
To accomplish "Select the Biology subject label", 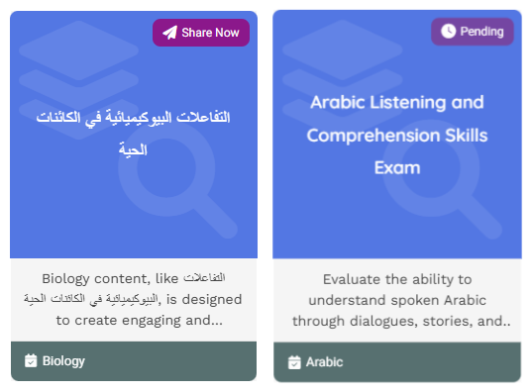I will [x=63, y=360].
